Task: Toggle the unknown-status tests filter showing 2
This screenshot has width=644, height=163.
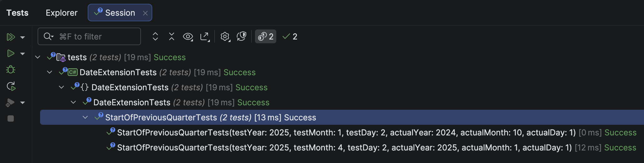Action: [266, 37]
